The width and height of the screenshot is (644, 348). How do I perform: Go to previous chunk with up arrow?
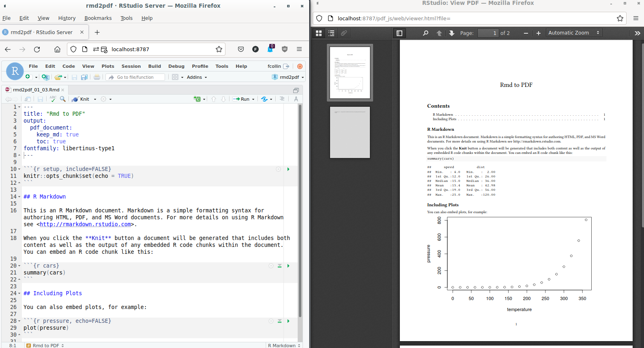(214, 99)
